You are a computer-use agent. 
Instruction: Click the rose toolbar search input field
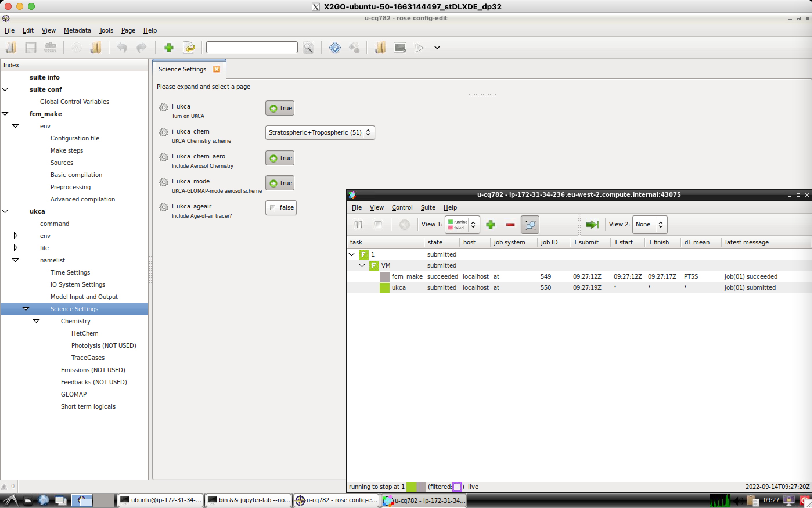pyautogui.click(x=252, y=47)
